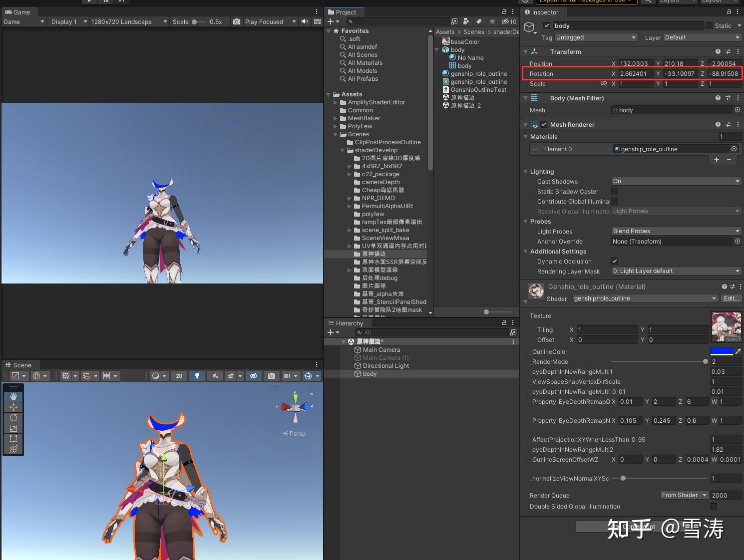Screen dimensions: 744x560
Task: Open the Cast Shadows dropdown
Action: click(676, 181)
